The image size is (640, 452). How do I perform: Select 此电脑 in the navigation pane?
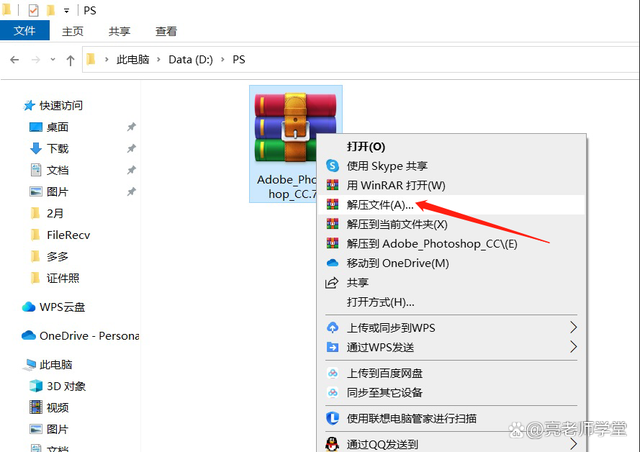tap(56, 364)
